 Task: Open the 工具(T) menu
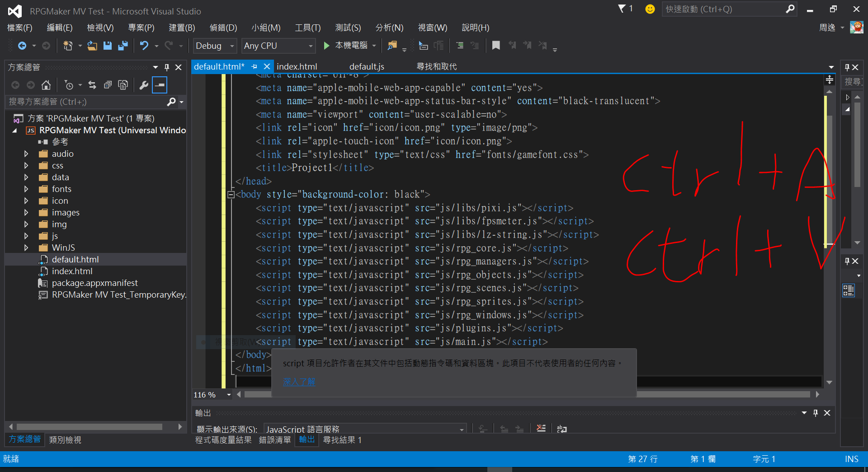point(308,28)
